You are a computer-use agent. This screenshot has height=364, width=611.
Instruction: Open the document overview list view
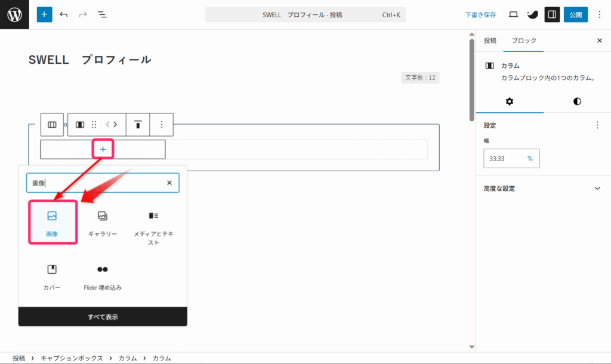[102, 14]
